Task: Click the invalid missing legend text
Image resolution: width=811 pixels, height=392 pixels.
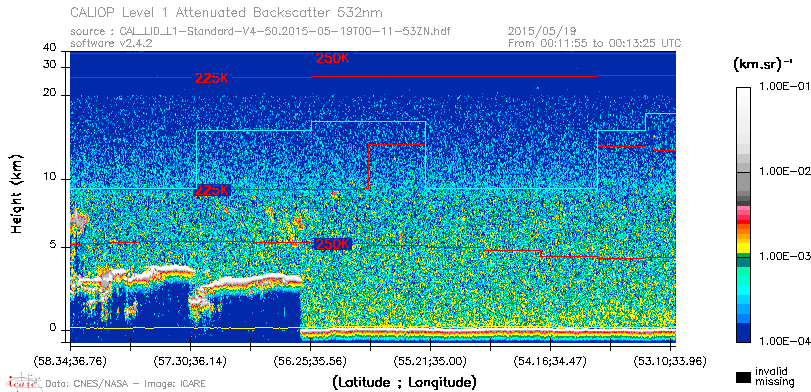Action: pyautogui.click(x=775, y=376)
